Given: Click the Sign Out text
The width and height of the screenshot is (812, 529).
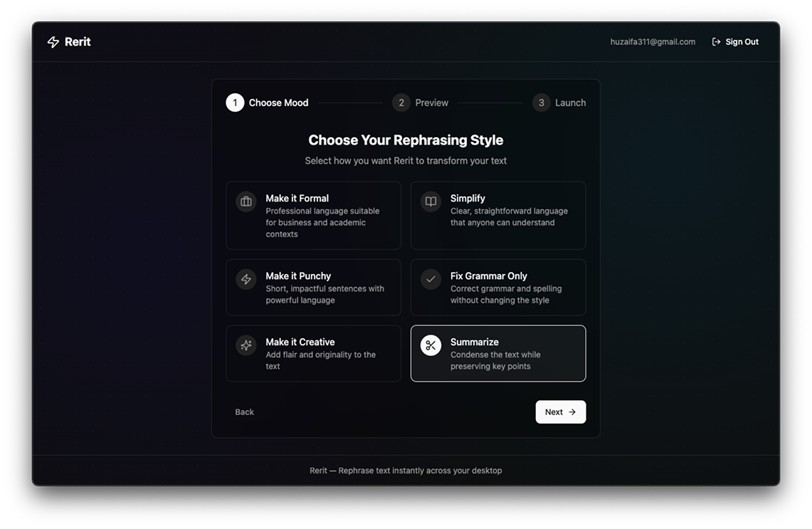Looking at the screenshot, I should [742, 42].
